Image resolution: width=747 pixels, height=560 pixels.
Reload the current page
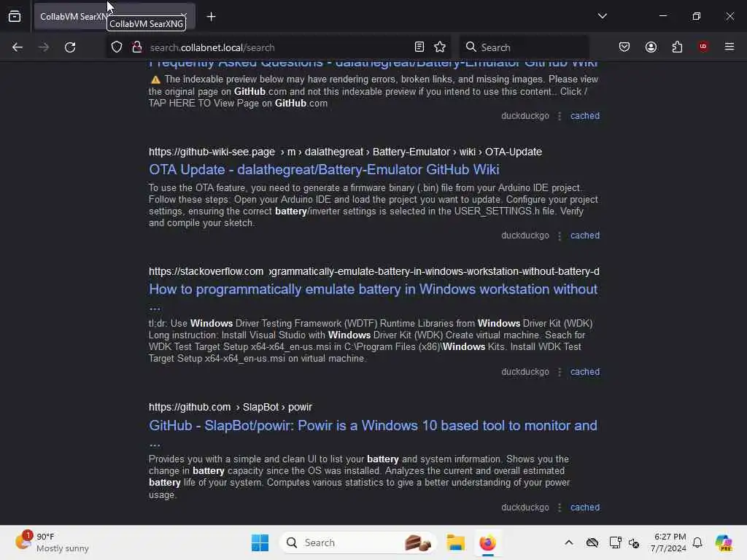[70, 47]
